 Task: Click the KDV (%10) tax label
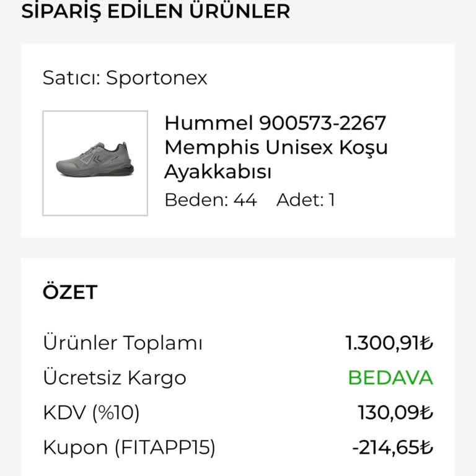91,412
